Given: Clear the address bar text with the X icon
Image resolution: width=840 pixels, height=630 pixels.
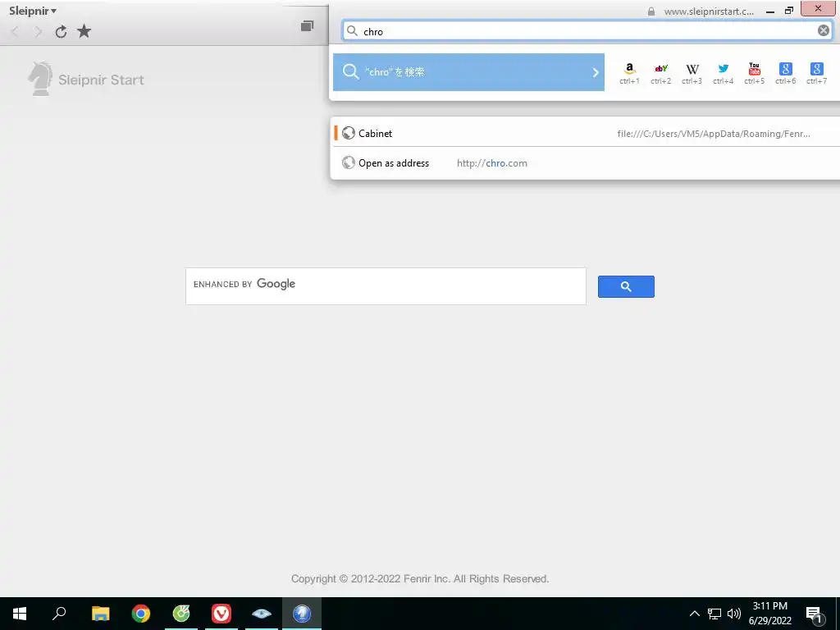Looking at the screenshot, I should [824, 30].
